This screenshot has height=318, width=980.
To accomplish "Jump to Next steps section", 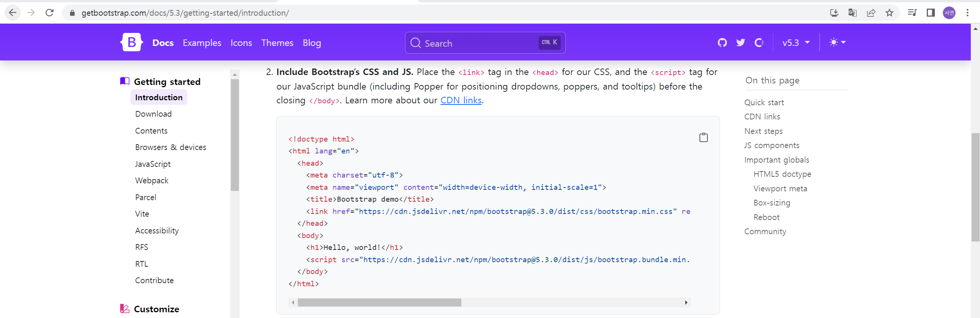I will 763,131.
